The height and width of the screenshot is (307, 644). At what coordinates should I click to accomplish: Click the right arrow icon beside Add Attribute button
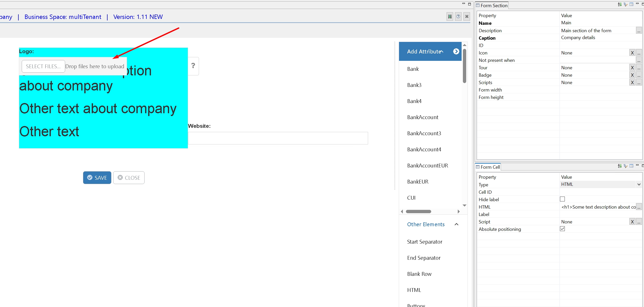456,51
